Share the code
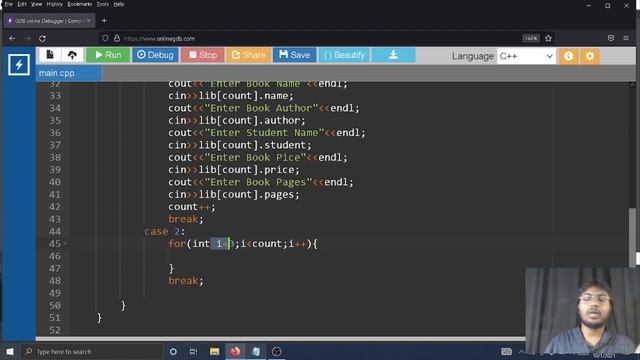 tap(248, 55)
